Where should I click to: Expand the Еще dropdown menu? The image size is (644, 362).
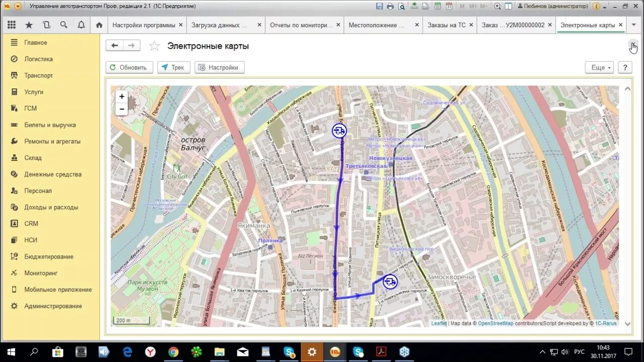point(599,67)
